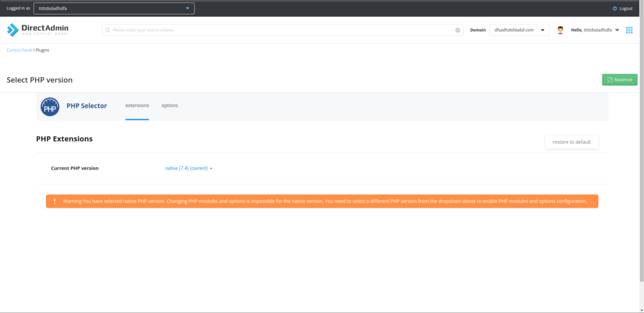This screenshot has width=644, height=313.
Task: Click the Logout power icon
Action: coord(614,9)
